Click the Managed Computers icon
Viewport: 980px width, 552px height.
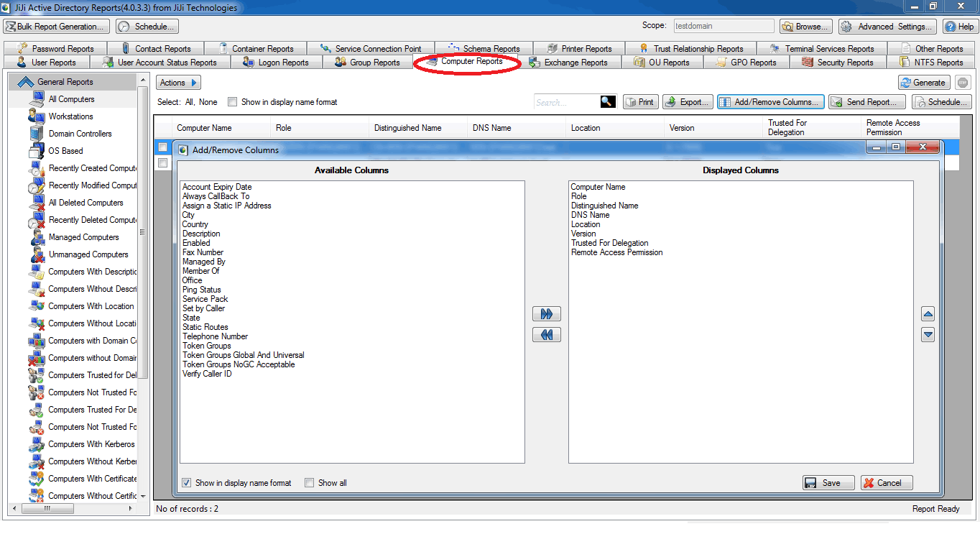coord(37,237)
